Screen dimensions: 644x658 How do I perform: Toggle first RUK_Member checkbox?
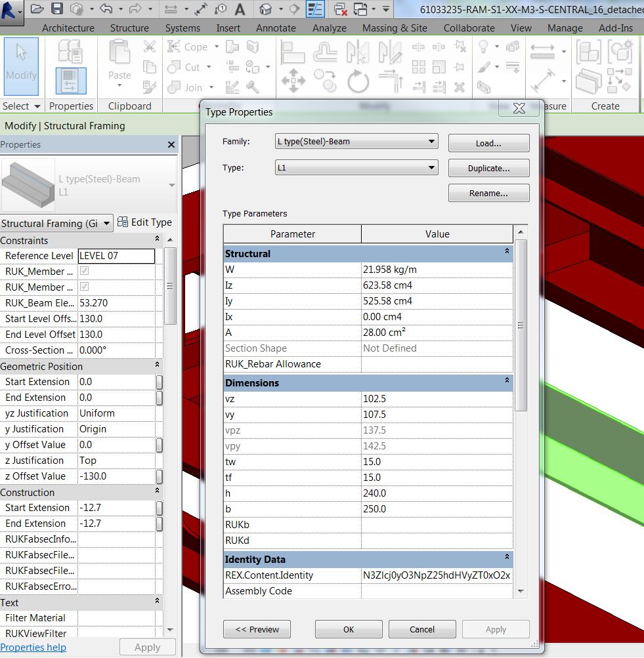tap(85, 271)
